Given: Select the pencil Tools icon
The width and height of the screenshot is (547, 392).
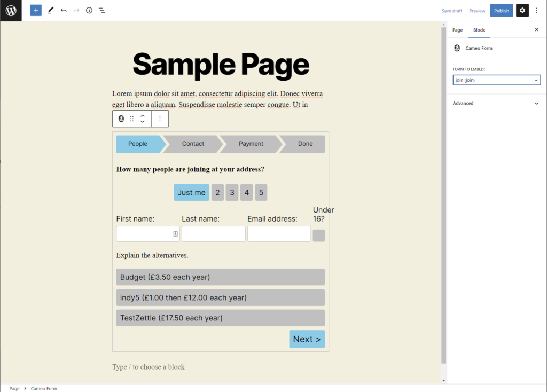Looking at the screenshot, I should pyautogui.click(x=51, y=11).
